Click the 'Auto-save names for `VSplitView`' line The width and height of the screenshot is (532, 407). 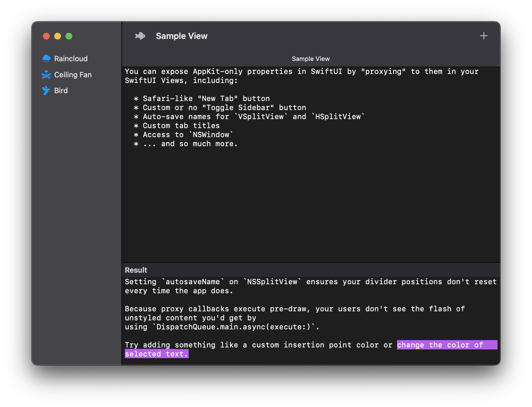pyautogui.click(x=249, y=117)
